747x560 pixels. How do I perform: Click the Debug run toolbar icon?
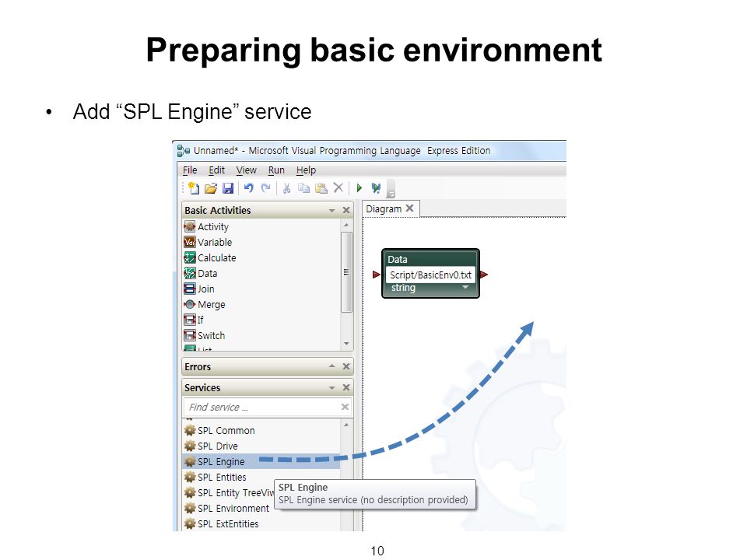376,188
